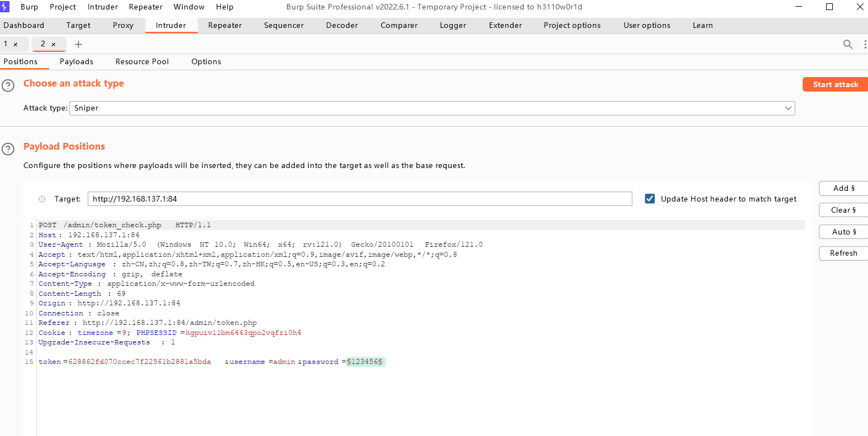
Task: Switch to the Sequencer tab
Action: [x=284, y=25]
